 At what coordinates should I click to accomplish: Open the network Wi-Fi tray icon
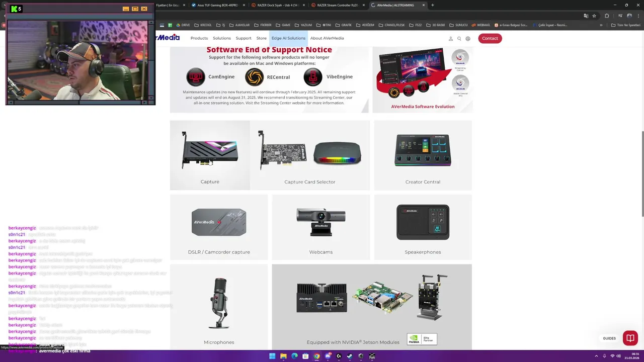pos(612,356)
